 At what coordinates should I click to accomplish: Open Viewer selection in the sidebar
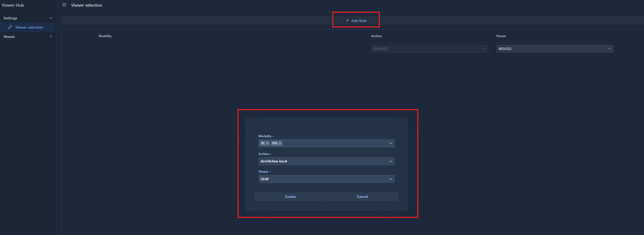tap(28, 27)
